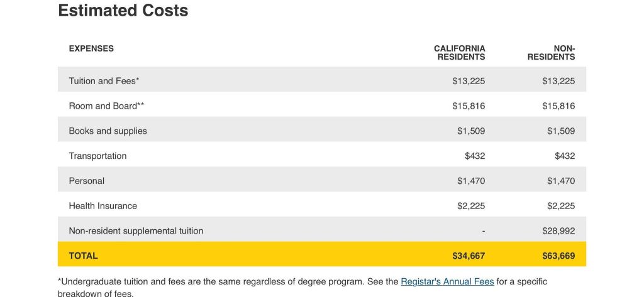Image resolution: width=644 pixels, height=297 pixels.
Task: Select the Tuition and Fees row label
Action: point(104,81)
